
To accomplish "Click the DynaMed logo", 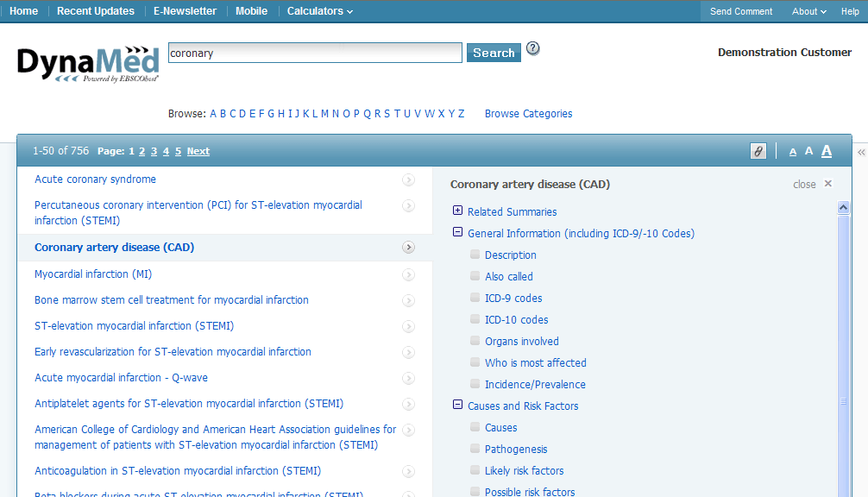I will 88,64.
